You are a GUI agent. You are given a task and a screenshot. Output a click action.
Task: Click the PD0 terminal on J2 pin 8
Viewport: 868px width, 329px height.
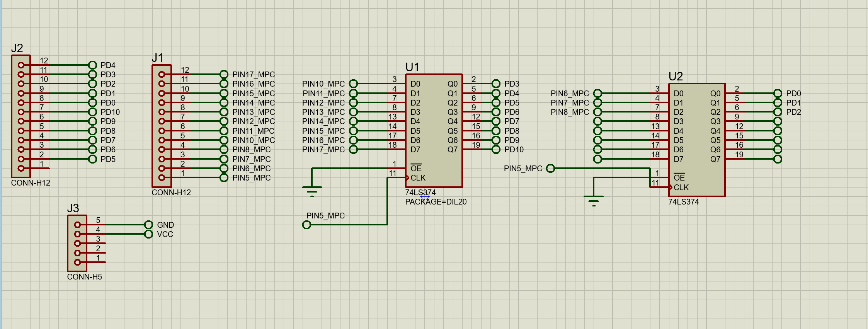pos(92,102)
